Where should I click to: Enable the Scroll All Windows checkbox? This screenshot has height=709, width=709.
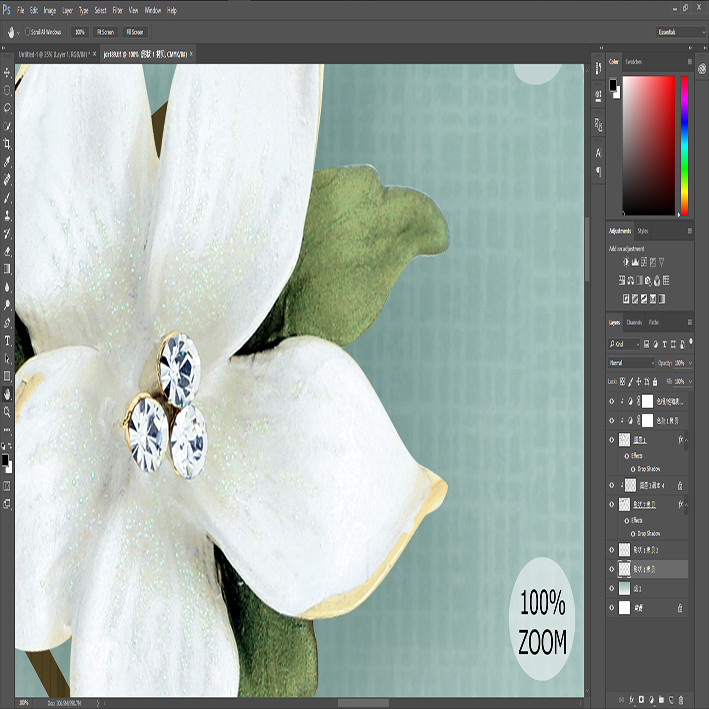(27, 32)
